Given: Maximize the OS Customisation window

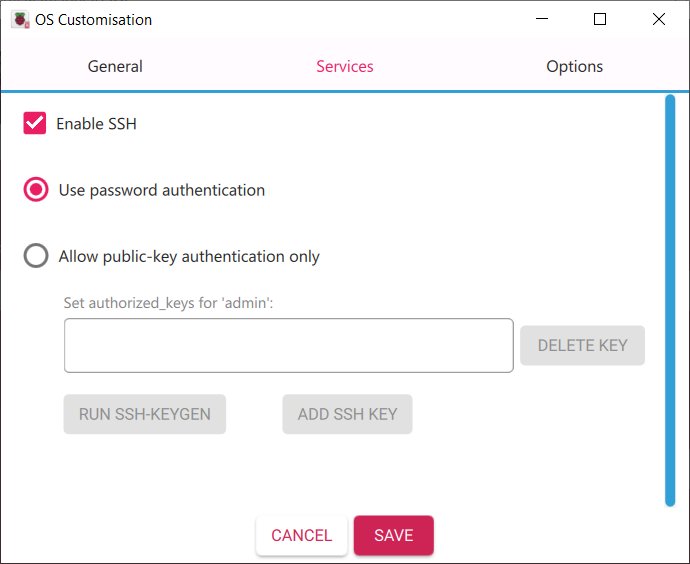Looking at the screenshot, I should (x=600, y=19).
